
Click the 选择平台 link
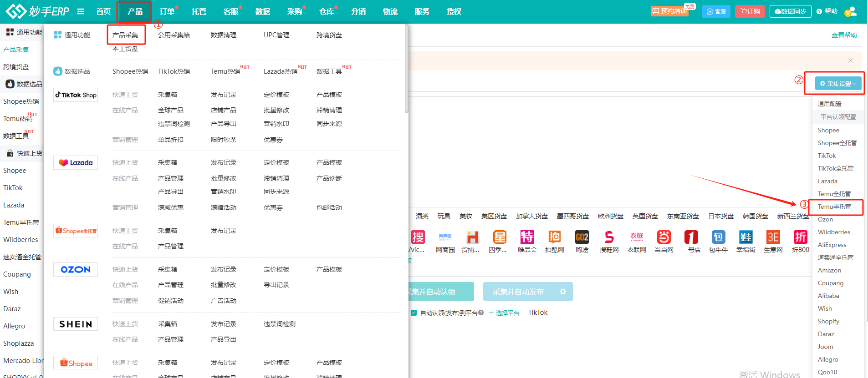(x=504, y=312)
